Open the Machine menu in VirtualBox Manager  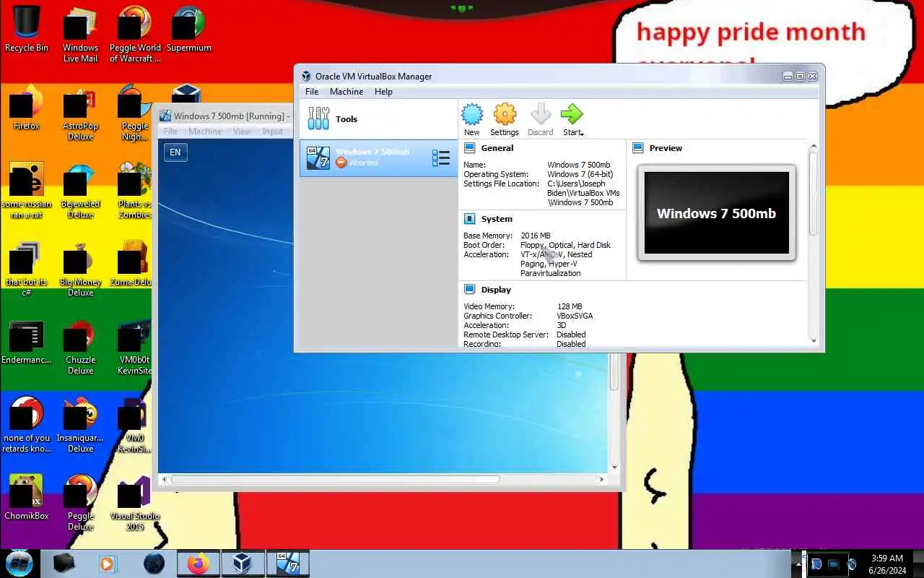point(346,92)
